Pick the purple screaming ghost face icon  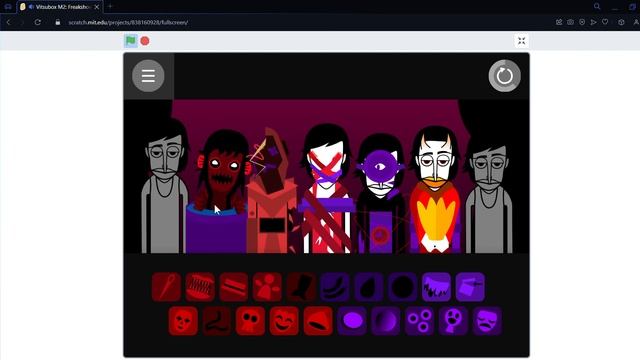[x=453, y=321]
